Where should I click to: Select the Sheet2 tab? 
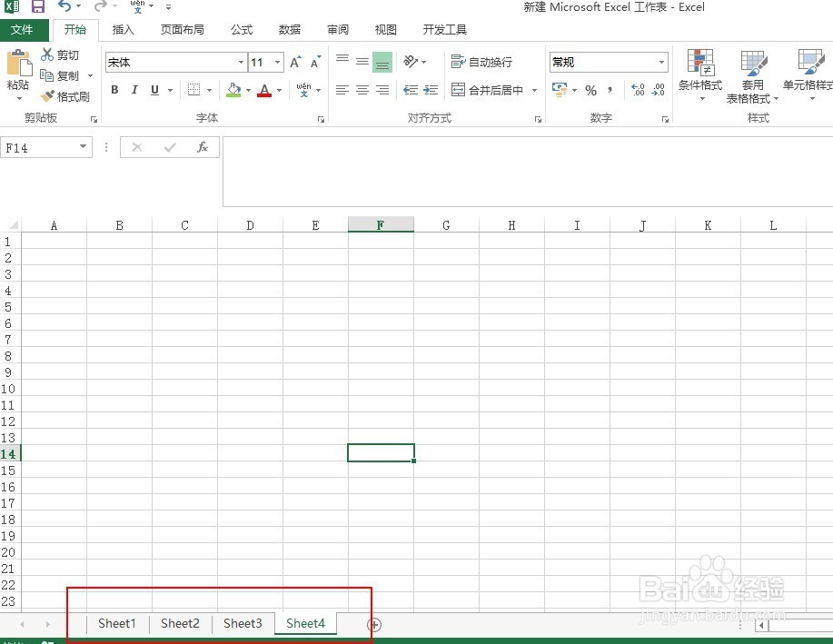tap(180, 624)
